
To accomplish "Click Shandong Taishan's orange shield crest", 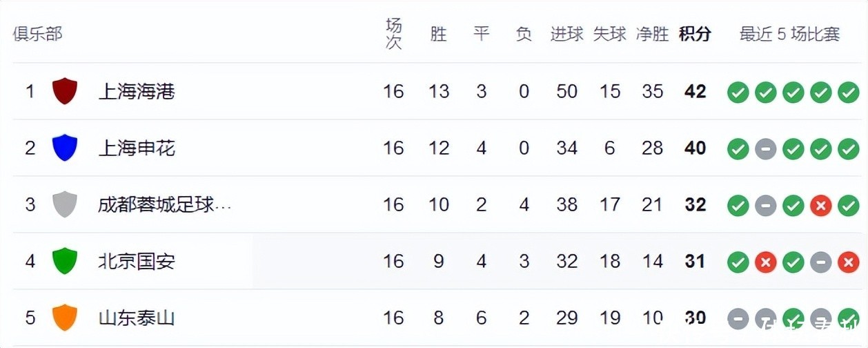I will [x=65, y=318].
